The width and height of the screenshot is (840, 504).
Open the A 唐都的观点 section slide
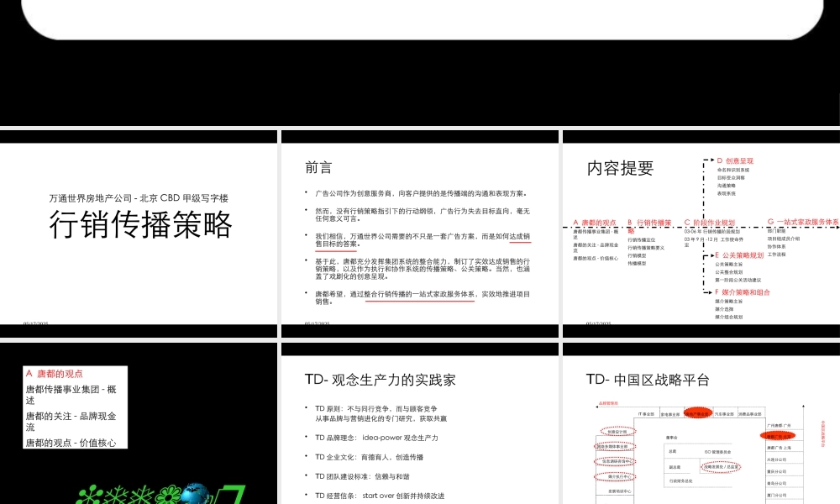click(x=139, y=423)
